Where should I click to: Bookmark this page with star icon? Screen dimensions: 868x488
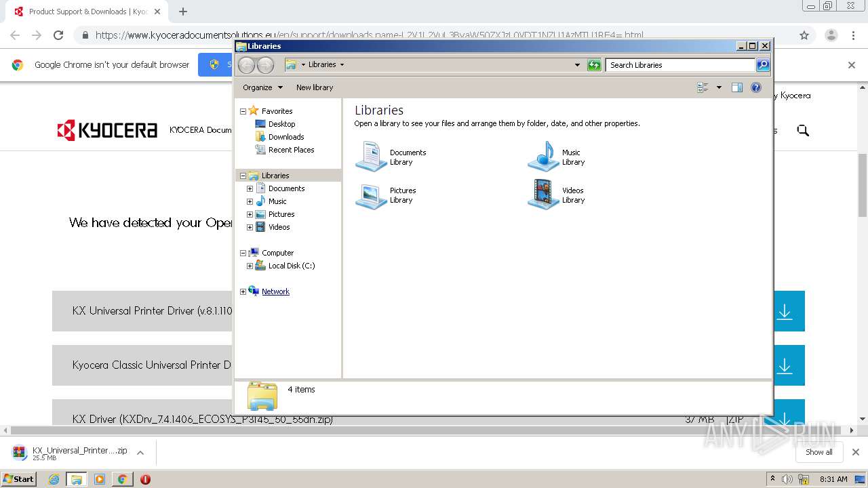click(804, 35)
